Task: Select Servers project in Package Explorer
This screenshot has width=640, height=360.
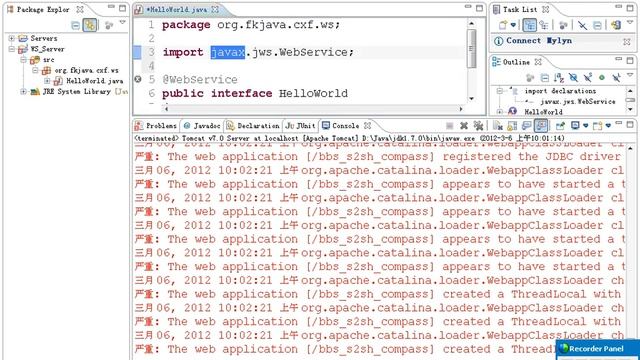Action: point(44,38)
